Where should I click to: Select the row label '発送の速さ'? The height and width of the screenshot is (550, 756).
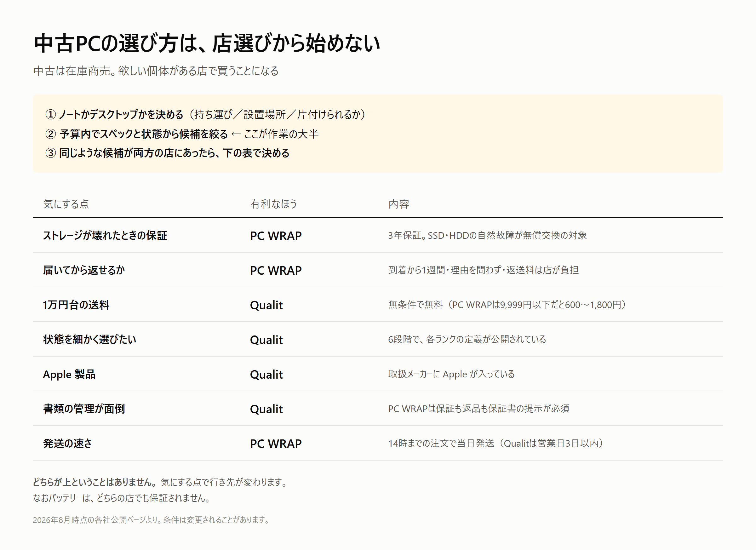pos(67,443)
